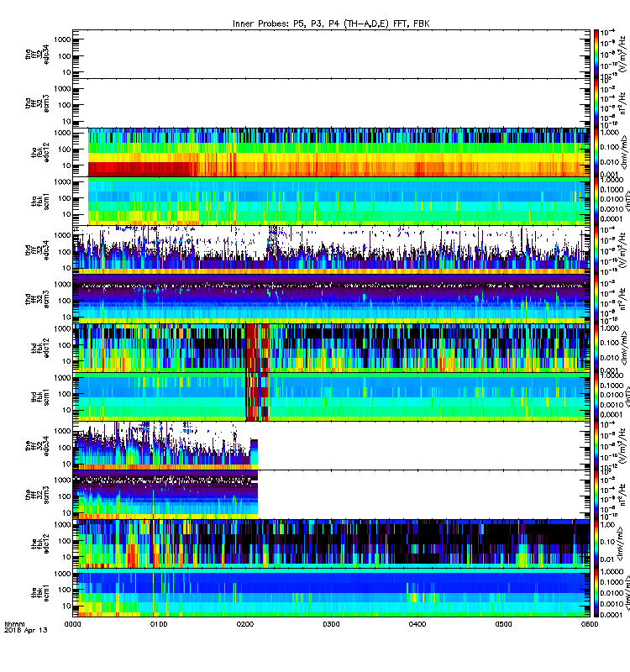This screenshot has width=630, height=672.
Task: Click the color bar beside tha fff scm3 panel
Action: click(x=596, y=102)
